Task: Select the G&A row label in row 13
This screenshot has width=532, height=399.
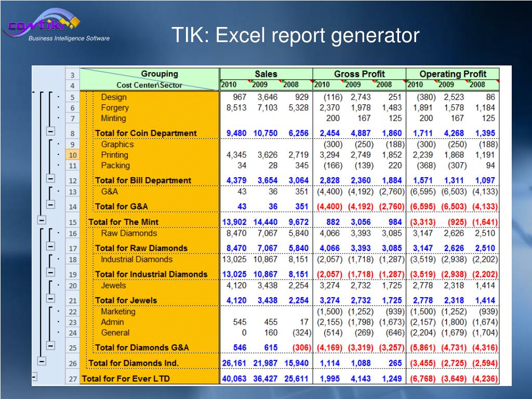Action: 109,191
